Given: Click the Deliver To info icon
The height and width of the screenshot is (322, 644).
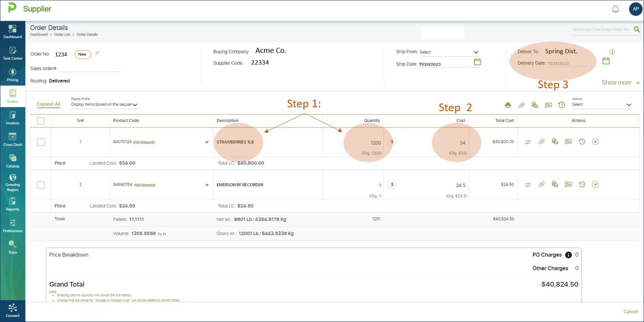Looking at the screenshot, I should point(612,52).
